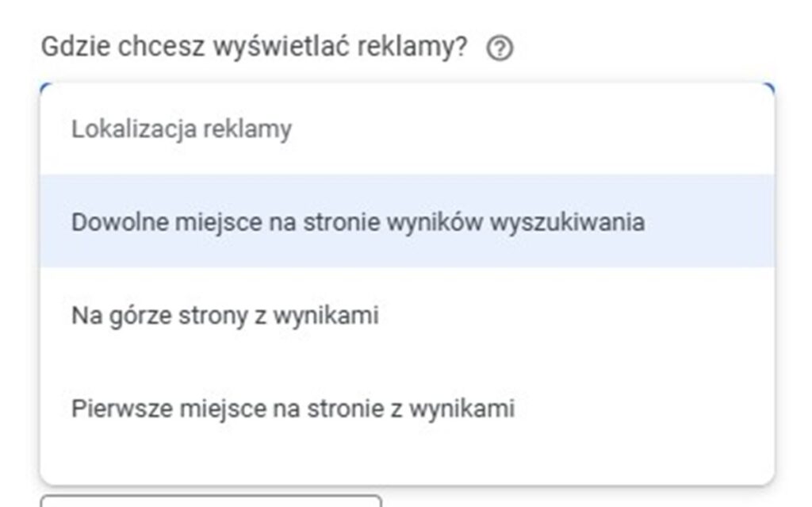
Task: Click the "Gdzie chcesz wyświetlać reklamy?" heading
Action: click(x=255, y=47)
